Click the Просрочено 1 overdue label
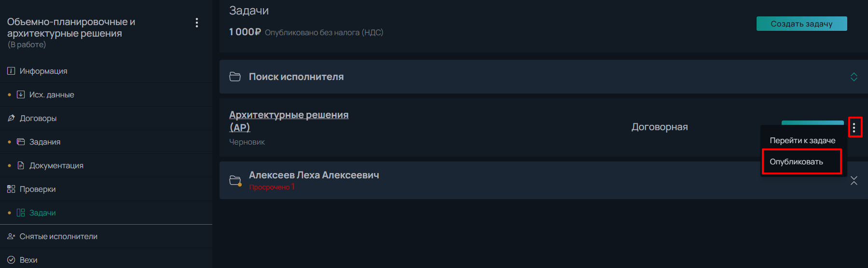Image resolution: width=868 pixels, height=268 pixels. pyautogui.click(x=272, y=187)
